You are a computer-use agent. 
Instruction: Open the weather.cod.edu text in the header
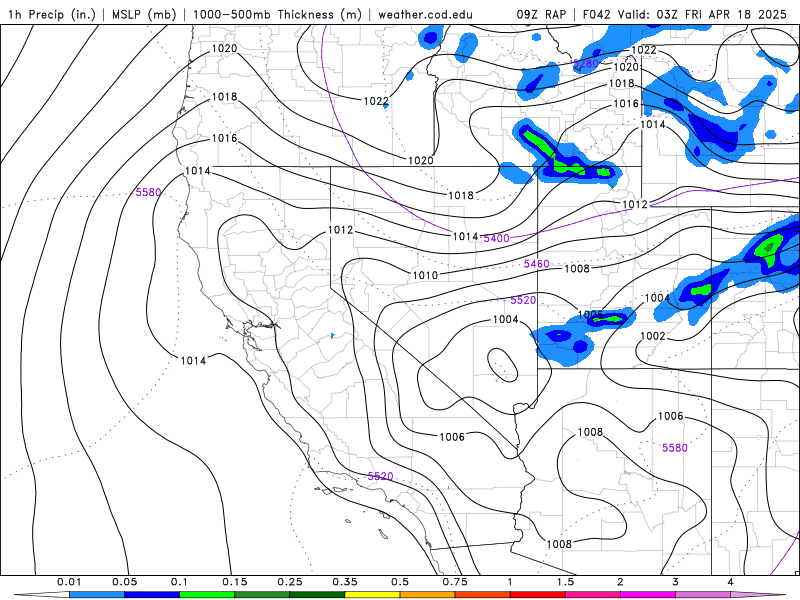(x=425, y=15)
